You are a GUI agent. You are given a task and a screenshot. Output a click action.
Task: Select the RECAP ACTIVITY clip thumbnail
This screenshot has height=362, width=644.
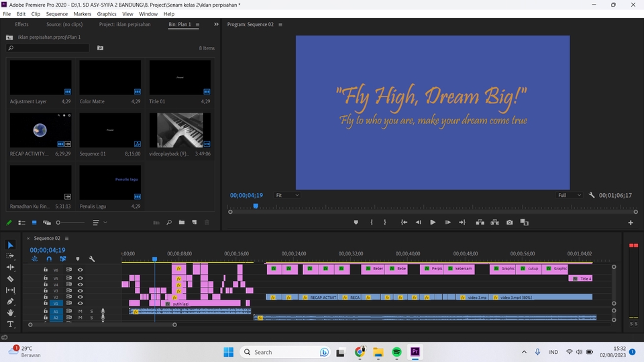click(40, 130)
